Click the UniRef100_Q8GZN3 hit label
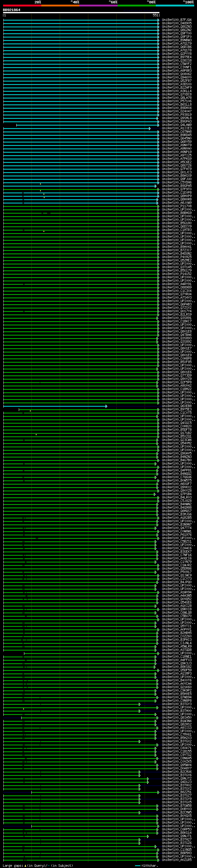This screenshot has width=197, height=868. [177, 26]
